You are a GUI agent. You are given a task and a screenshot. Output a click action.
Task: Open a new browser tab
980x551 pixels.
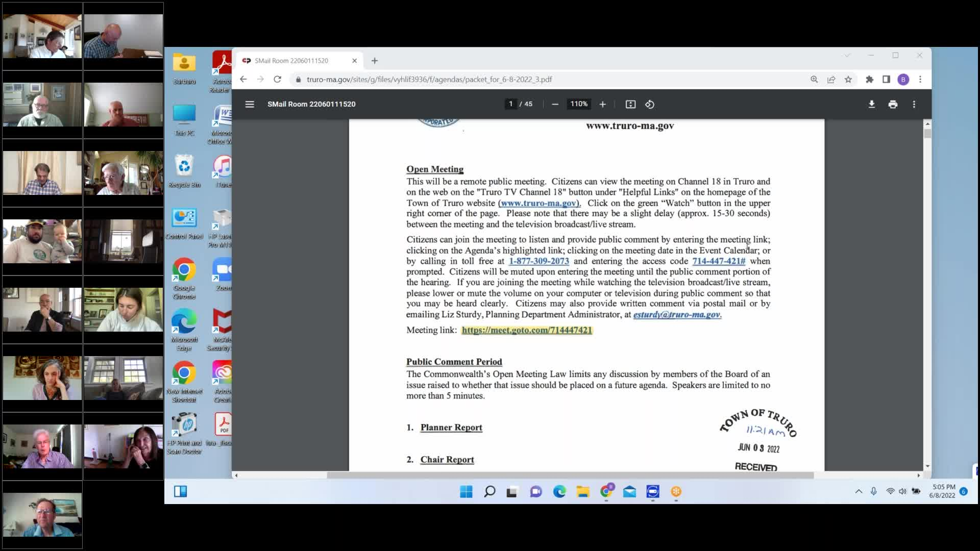[374, 61]
